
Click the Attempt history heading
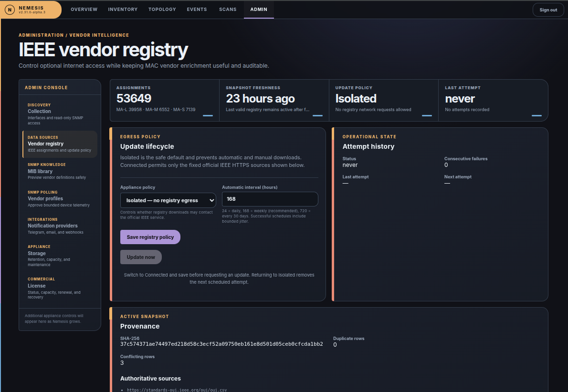pyautogui.click(x=368, y=146)
